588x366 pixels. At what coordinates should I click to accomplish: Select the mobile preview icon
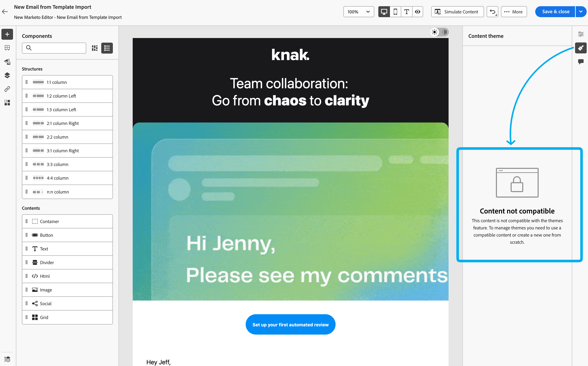pos(395,12)
